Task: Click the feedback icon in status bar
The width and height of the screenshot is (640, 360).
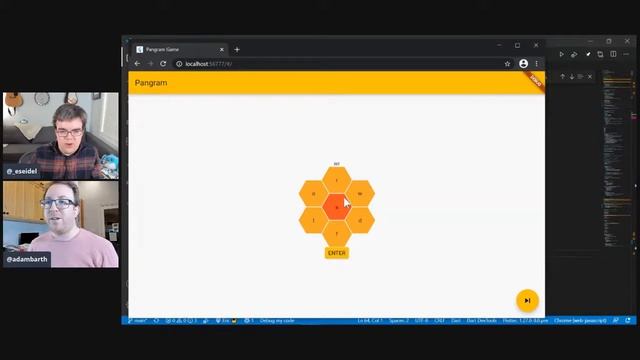Action: [x=616, y=321]
